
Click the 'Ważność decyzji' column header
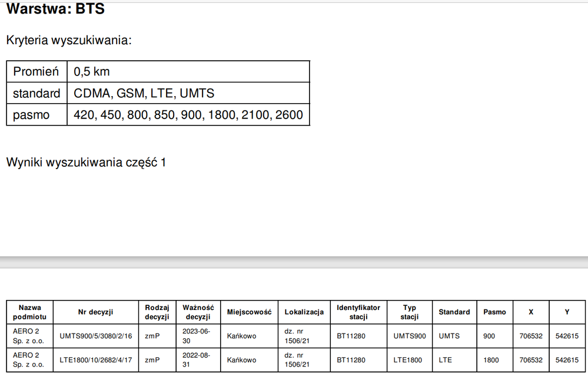click(198, 312)
